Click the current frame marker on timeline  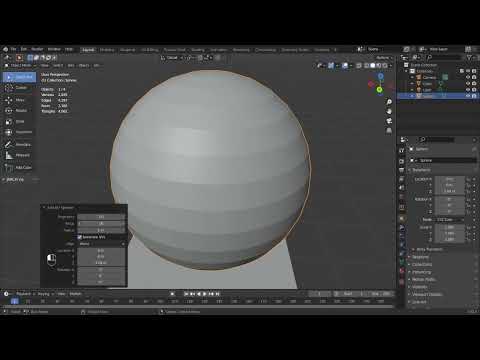pyautogui.click(x=15, y=301)
